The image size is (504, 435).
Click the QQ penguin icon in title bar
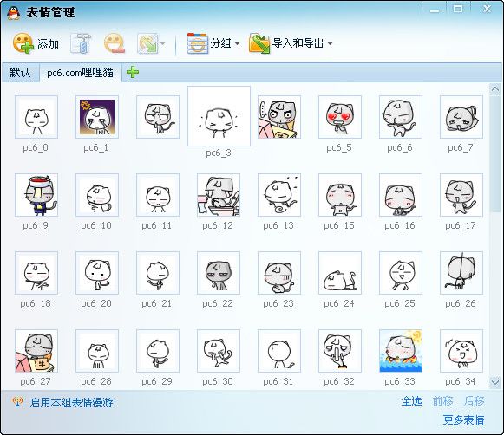[14, 13]
